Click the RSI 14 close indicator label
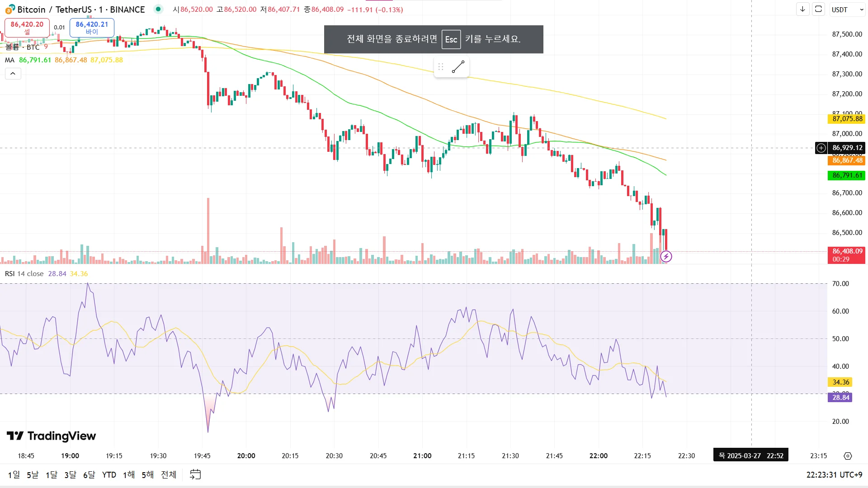The image size is (868, 488). click(24, 274)
